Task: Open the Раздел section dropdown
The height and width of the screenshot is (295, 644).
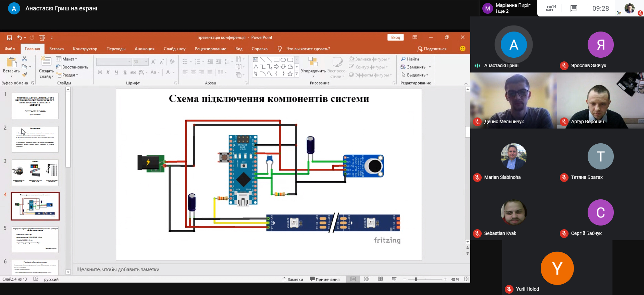Action: click(x=67, y=75)
